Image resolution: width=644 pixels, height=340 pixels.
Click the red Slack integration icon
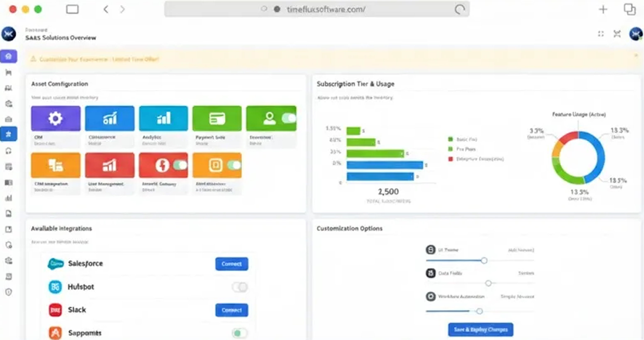tap(55, 310)
